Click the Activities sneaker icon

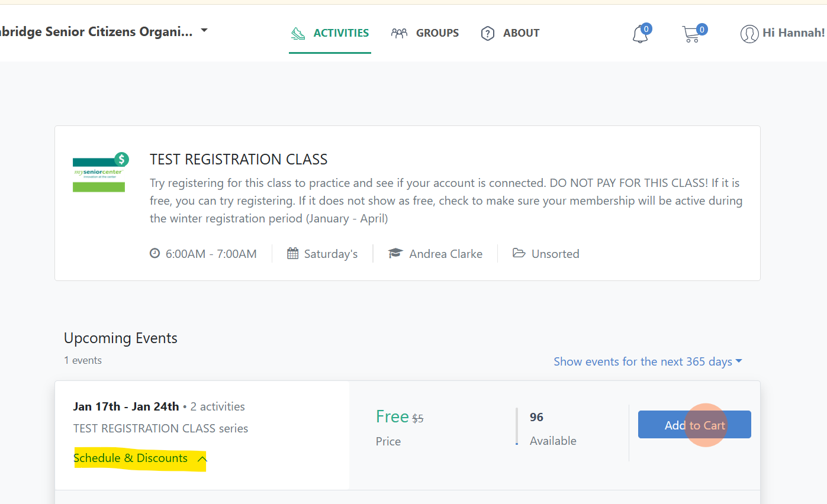tap(298, 33)
